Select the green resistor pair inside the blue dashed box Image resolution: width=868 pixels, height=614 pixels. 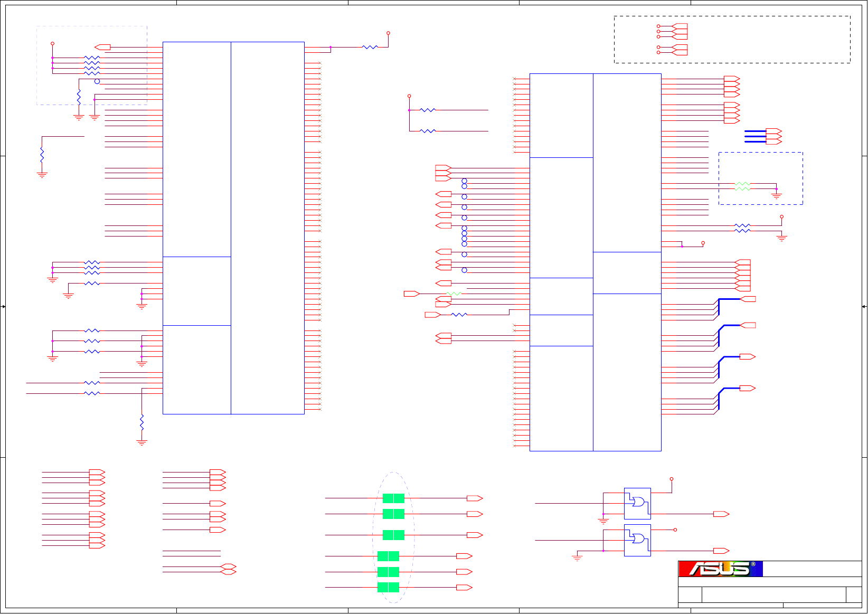click(x=742, y=186)
